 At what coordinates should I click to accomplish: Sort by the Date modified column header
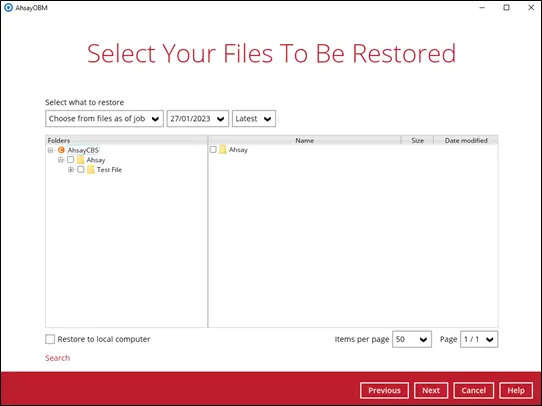(x=466, y=140)
